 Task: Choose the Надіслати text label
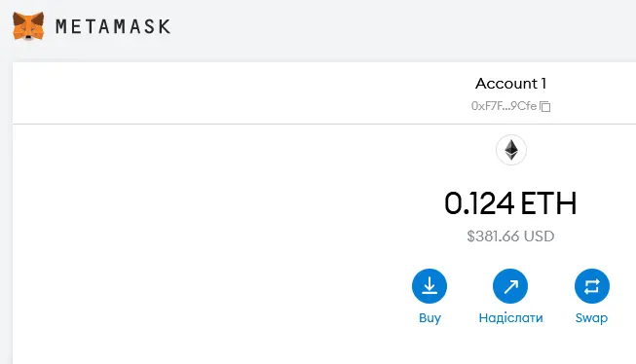tap(510, 318)
